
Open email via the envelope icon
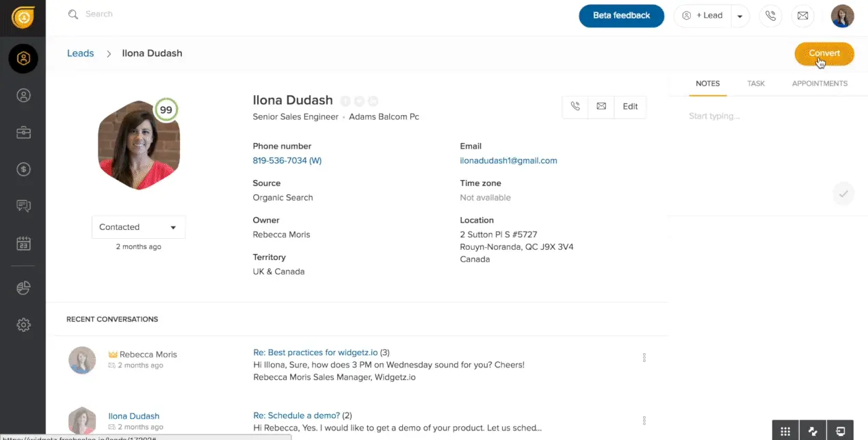click(x=802, y=16)
